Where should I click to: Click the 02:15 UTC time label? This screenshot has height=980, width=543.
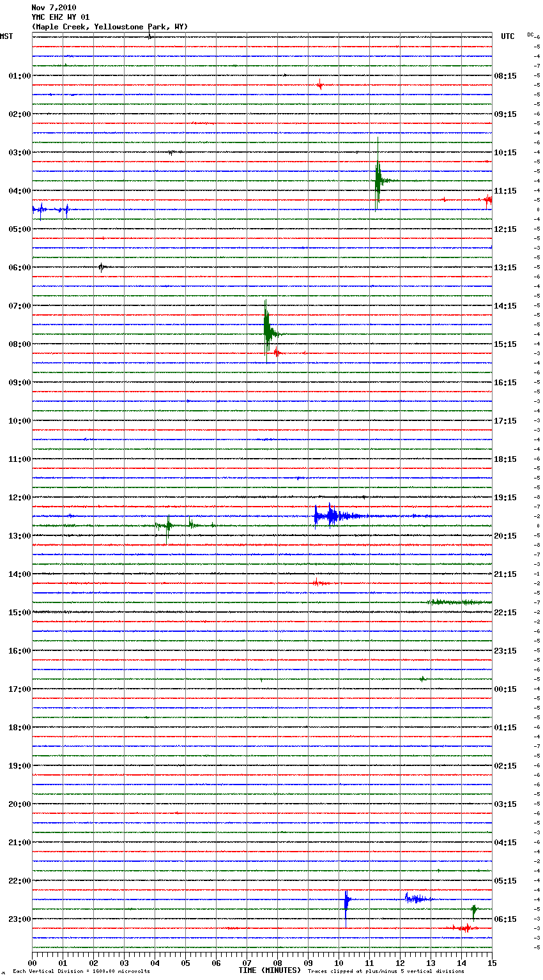505,766
